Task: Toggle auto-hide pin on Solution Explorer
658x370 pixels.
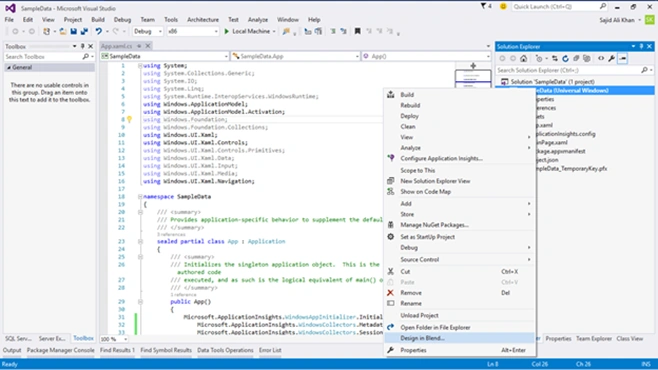Action: 641,47
